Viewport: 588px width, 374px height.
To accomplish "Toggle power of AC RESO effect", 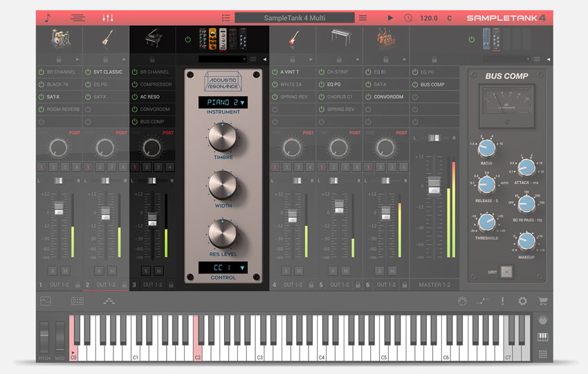I will pyautogui.click(x=134, y=97).
